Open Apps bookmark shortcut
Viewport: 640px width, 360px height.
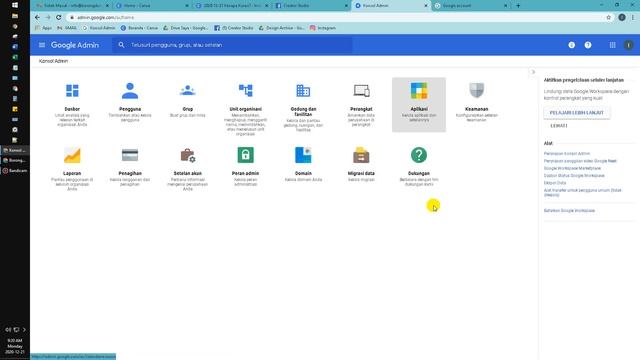(43, 28)
